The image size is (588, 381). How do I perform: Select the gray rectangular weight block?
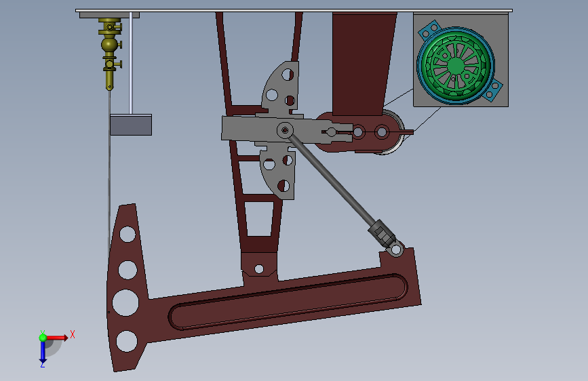131,125
